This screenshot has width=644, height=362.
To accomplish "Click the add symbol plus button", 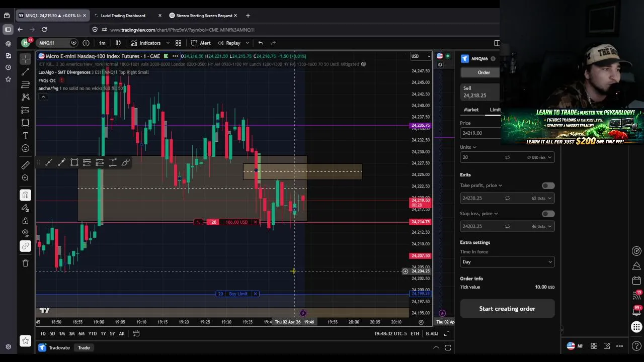I will tap(86, 43).
